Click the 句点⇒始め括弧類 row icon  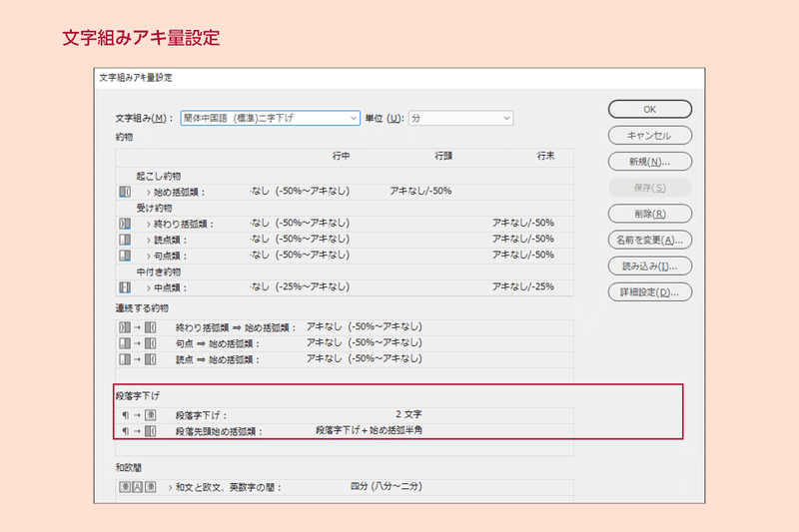[138, 343]
